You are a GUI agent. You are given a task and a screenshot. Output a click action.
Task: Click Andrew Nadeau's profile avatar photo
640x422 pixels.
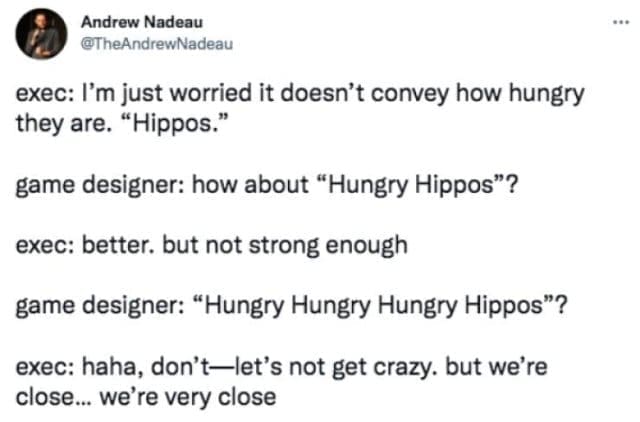(40, 34)
